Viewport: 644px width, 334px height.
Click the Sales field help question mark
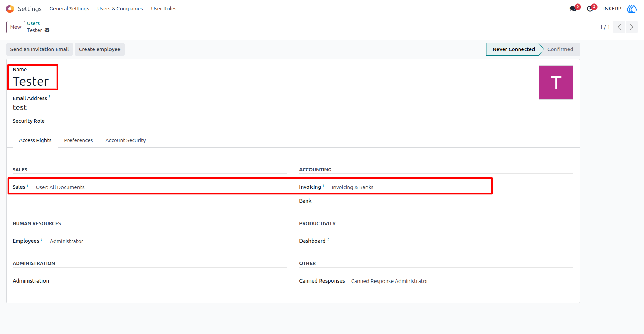click(x=28, y=185)
